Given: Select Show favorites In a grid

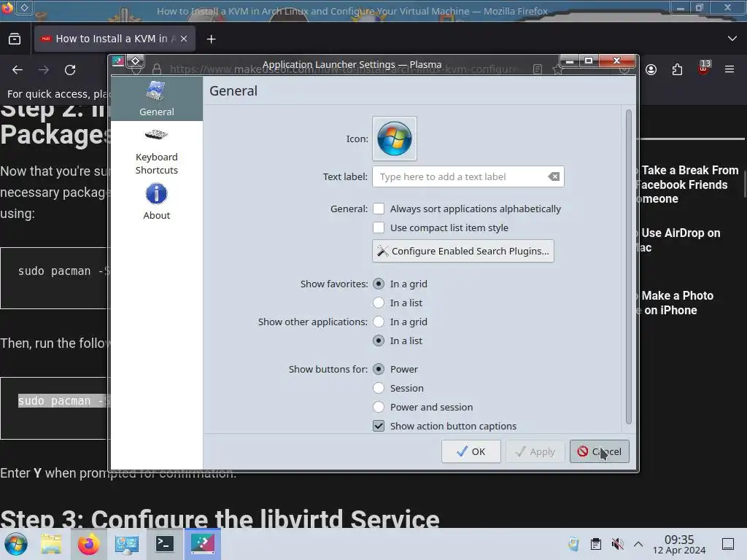Looking at the screenshot, I should click(379, 284).
